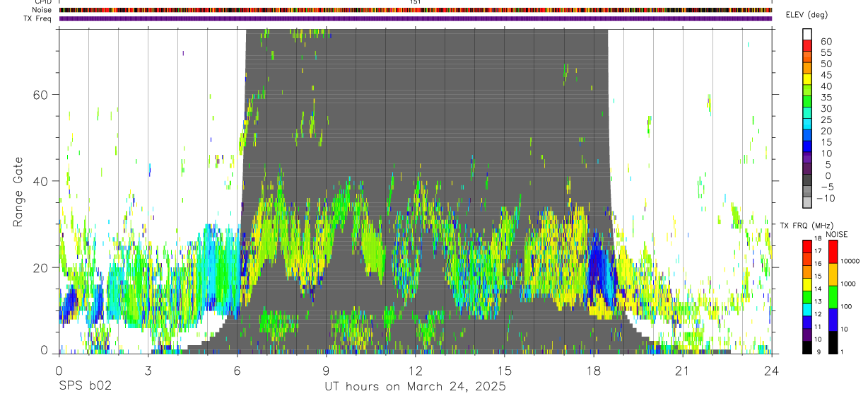
Task: Click the 9 tick on UT hours axis
Action: click(x=326, y=371)
